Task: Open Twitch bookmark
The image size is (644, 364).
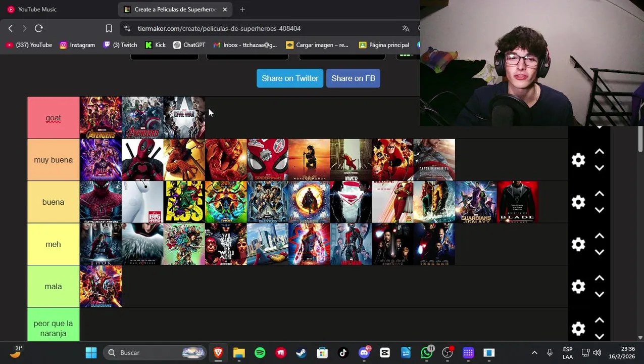Action: click(120, 45)
